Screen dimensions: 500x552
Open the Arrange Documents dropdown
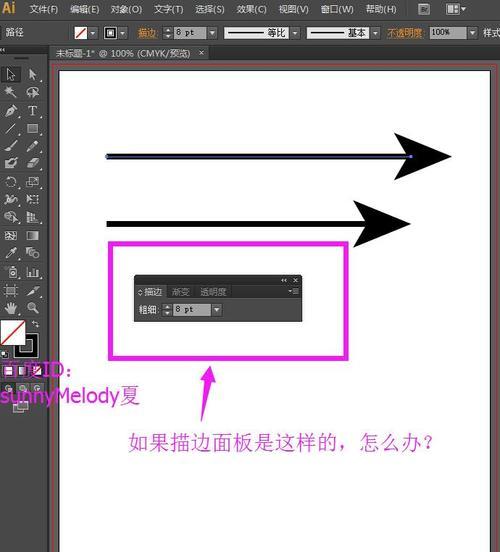456,9
